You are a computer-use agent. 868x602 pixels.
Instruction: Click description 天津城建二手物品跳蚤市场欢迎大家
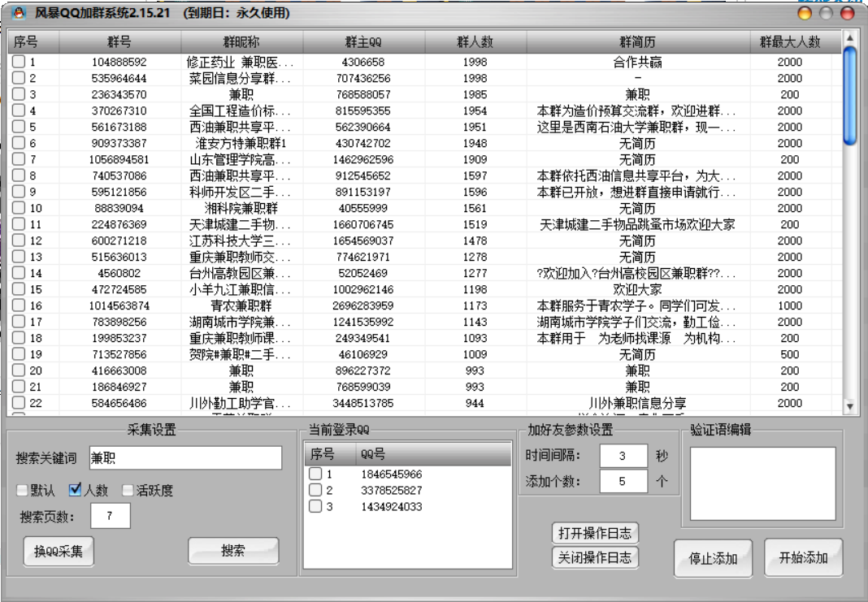(x=638, y=225)
